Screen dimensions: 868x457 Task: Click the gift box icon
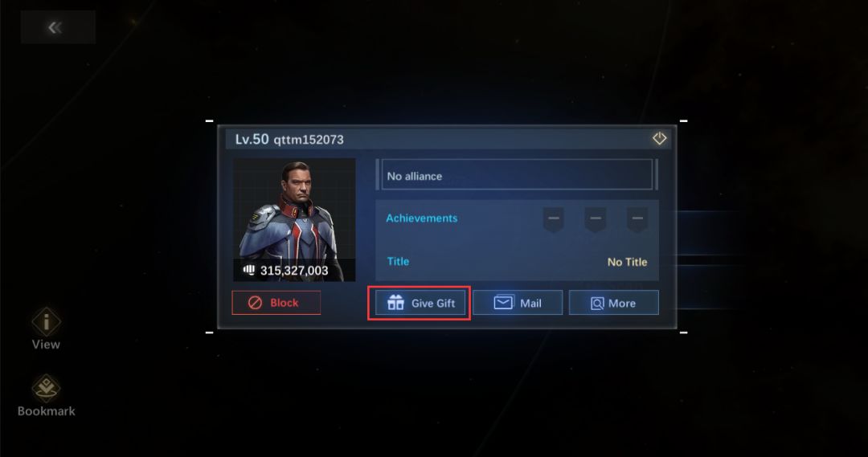(x=395, y=303)
